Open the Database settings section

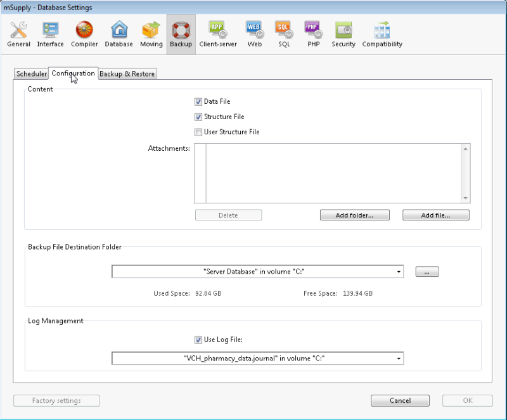[x=119, y=33]
